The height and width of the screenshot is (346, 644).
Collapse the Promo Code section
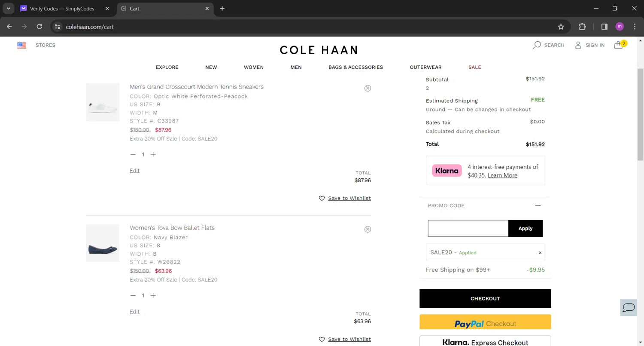click(538, 205)
